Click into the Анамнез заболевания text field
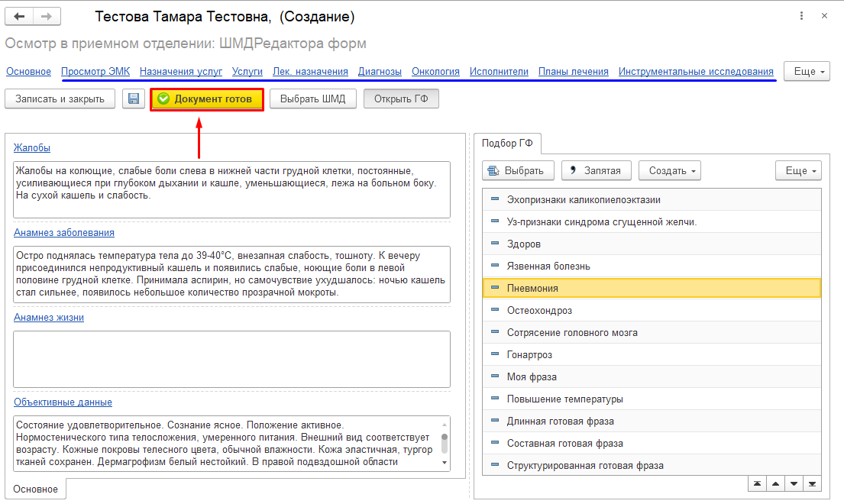 tap(231, 274)
